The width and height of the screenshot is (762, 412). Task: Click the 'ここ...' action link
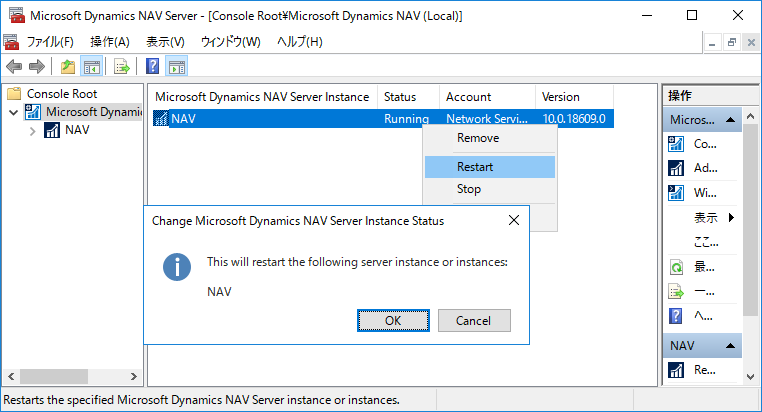tap(706, 241)
